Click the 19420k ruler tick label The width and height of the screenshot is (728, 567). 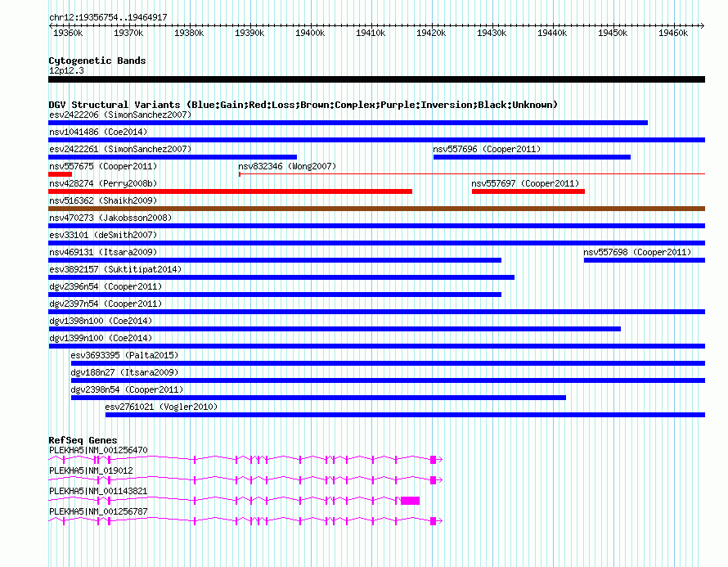tap(431, 33)
